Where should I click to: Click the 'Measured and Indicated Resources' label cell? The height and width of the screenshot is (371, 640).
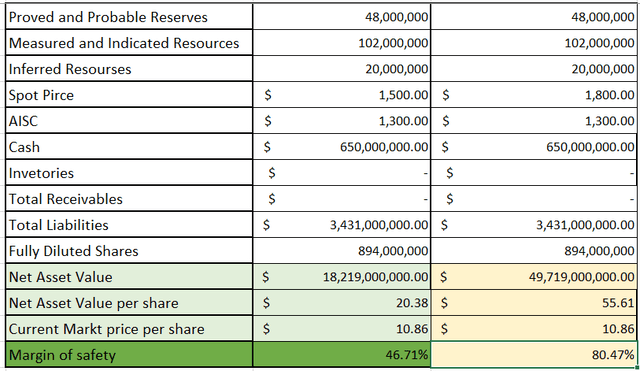click(x=129, y=43)
